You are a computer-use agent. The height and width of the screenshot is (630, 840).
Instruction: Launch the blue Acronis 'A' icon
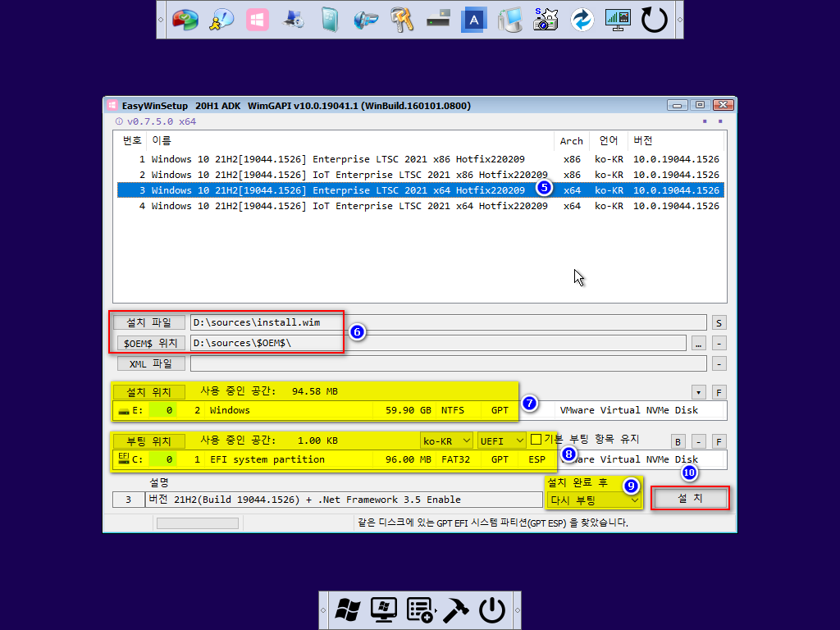[x=474, y=20]
